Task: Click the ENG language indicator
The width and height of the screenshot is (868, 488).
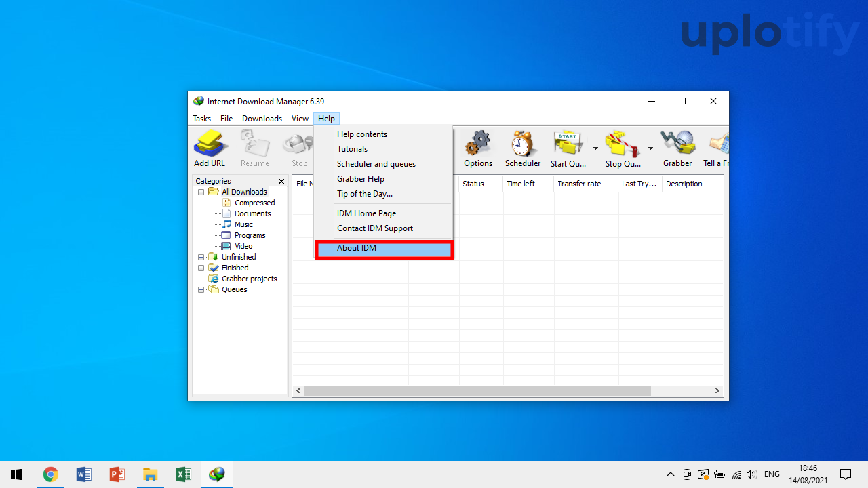Action: point(772,474)
